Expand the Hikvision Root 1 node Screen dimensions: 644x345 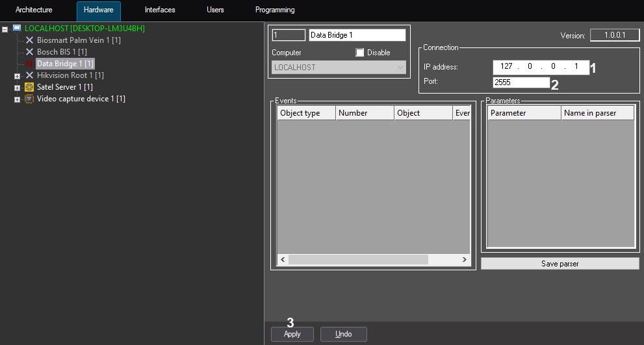[18, 76]
